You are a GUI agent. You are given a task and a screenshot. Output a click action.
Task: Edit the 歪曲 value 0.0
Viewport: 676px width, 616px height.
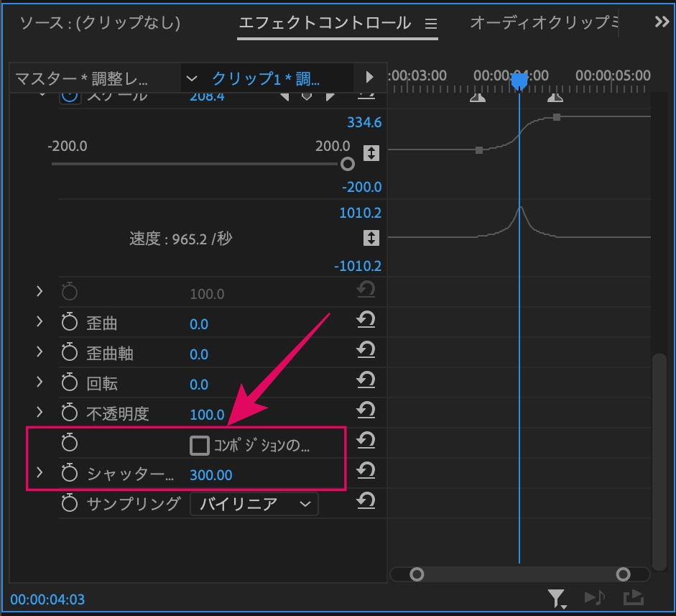click(x=199, y=324)
